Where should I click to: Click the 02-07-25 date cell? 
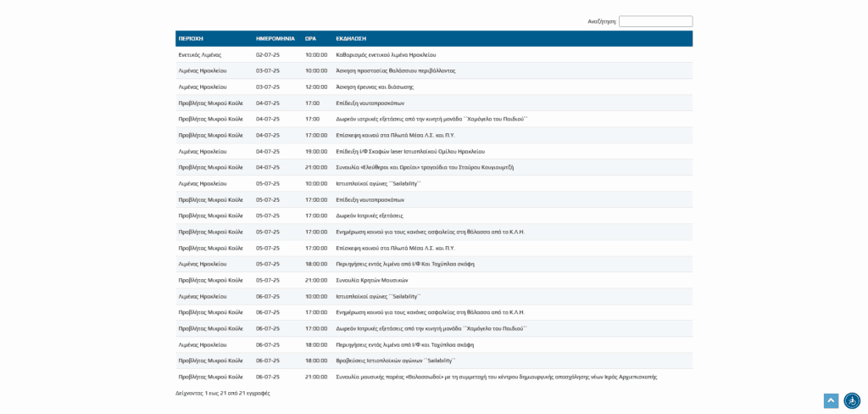click(x=268, y=54)
